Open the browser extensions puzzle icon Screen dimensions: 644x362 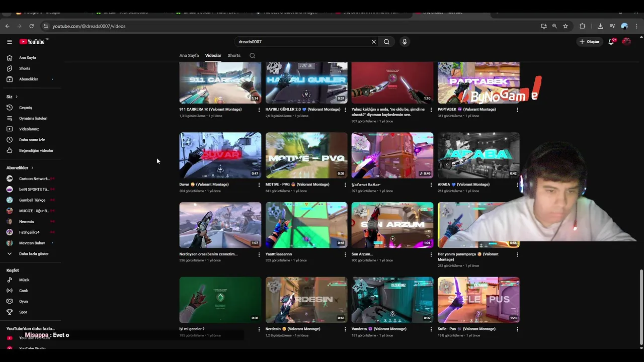[x=583, y=26]
